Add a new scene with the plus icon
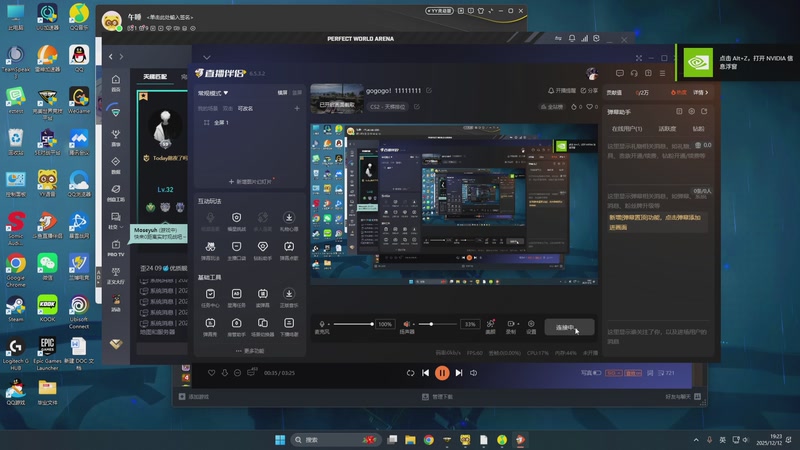This screenshot has height=450, width=800. (x=297, y=108)
